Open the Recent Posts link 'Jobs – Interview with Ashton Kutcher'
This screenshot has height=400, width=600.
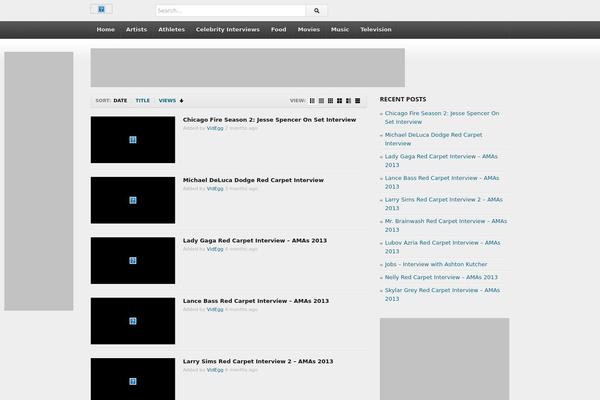click(436, 264)
